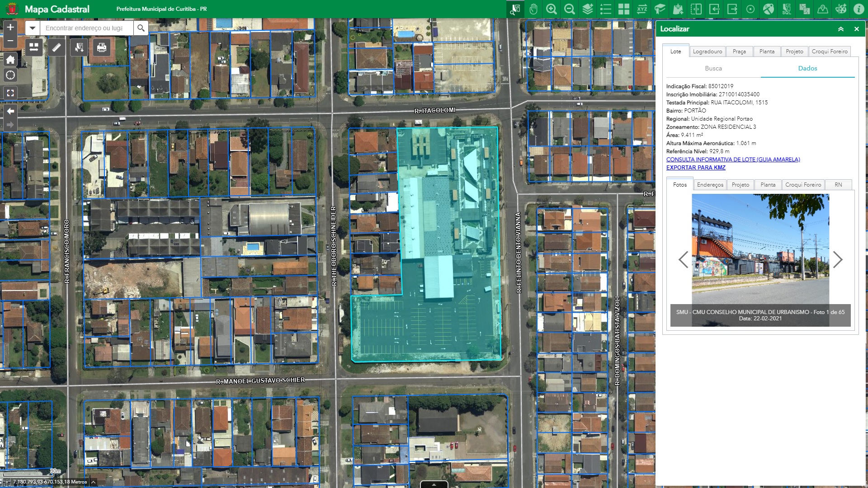868x488 pixels.
Task: Zoom in with the map plus button
Action: point(10,27)
